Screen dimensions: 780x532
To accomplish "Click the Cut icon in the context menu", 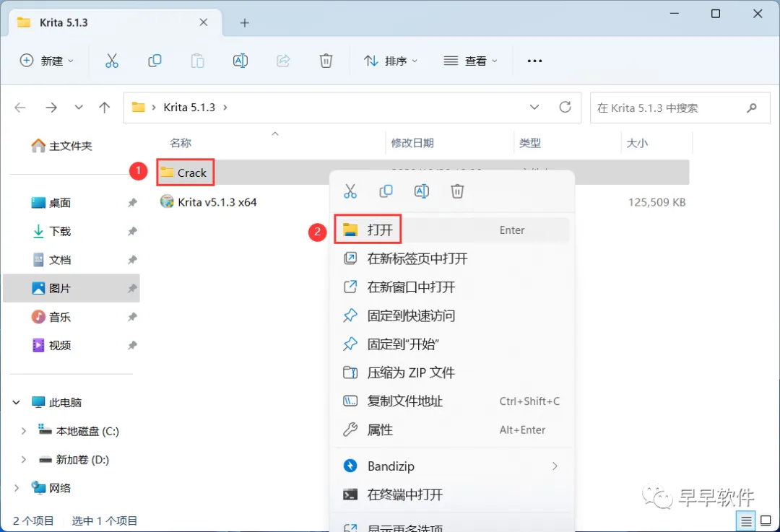I will point(350,191).
